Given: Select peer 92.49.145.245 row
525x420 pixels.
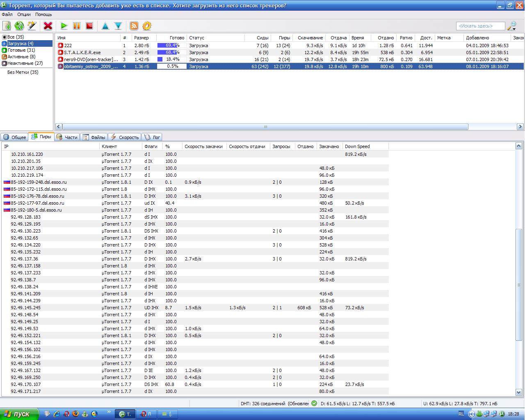Looking at the screenshot, I should click(x=196, y=308).
